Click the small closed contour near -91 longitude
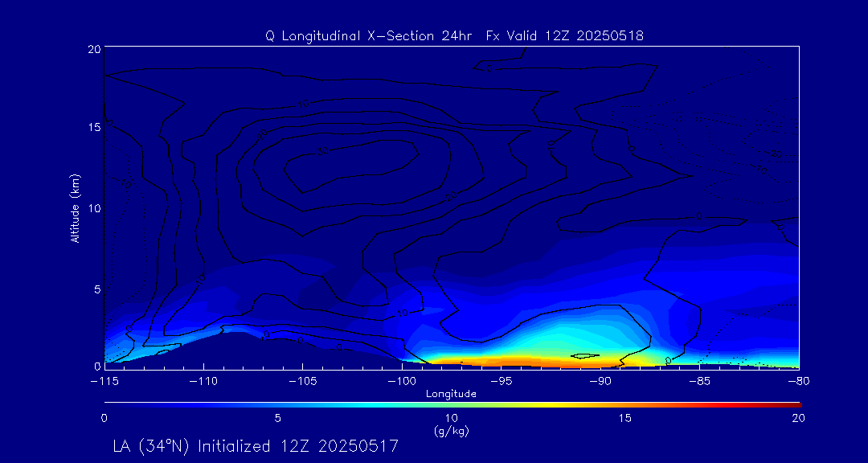The height and width of the screenshot is (463, 868). 585,356
